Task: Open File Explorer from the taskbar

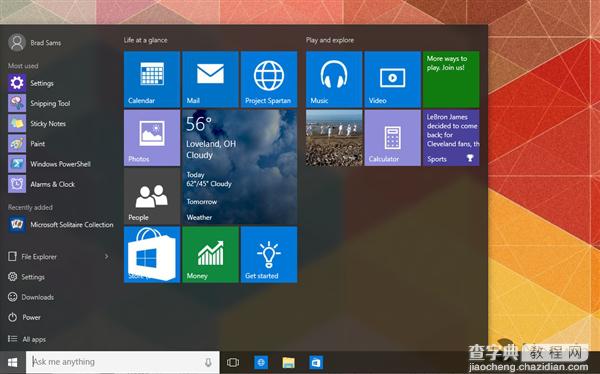Action: [289, 362]
